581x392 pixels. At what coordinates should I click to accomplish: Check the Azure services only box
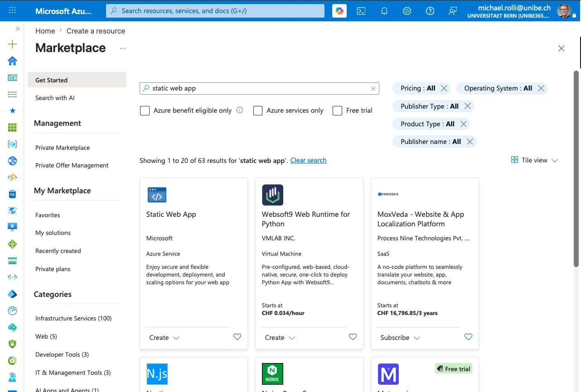(258, 110)
